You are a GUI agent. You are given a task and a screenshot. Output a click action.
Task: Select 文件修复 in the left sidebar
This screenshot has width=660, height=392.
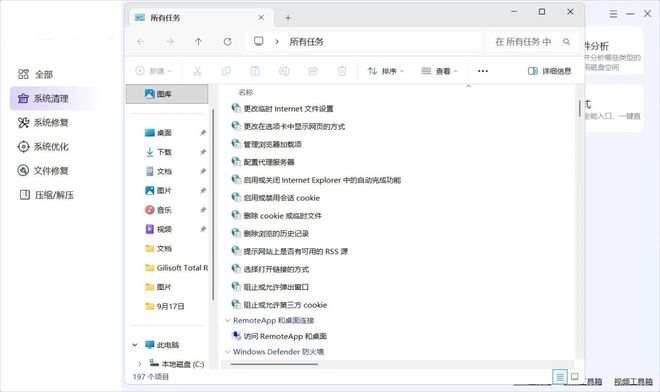tap(43, 171)
